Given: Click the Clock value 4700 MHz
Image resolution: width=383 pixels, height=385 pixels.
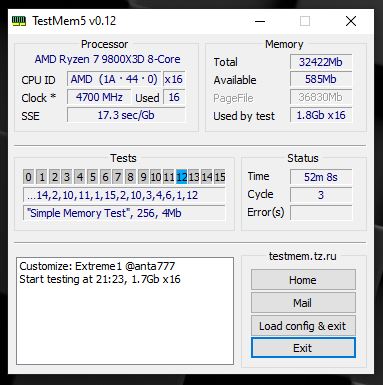Looking at the screenshot, I should 99,97.
